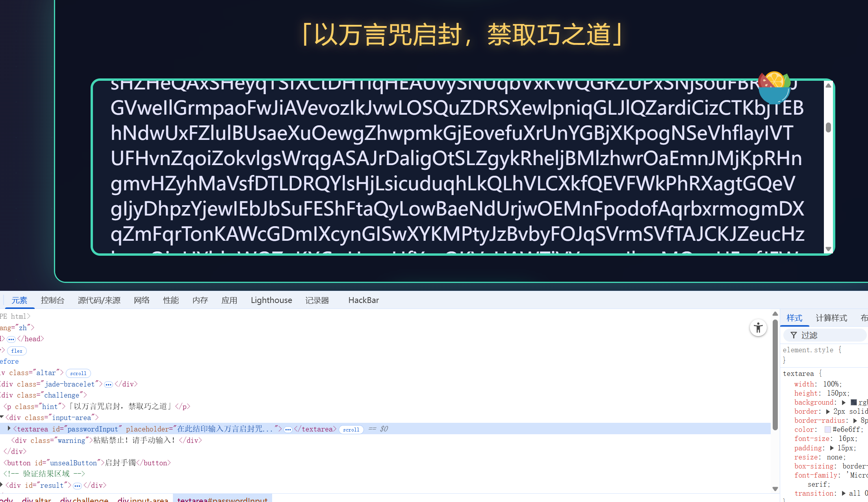Image resolution: width=868 pixels, height=502 pixels.
Task: Click the fruit bowl extension icon
Action: click(774, 87)
